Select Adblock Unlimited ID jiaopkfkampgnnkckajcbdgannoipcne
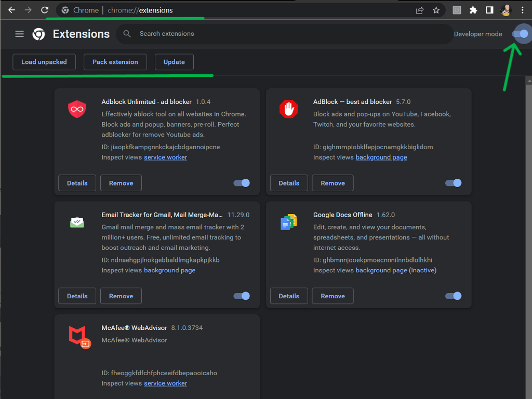 [x=165, y=147]
